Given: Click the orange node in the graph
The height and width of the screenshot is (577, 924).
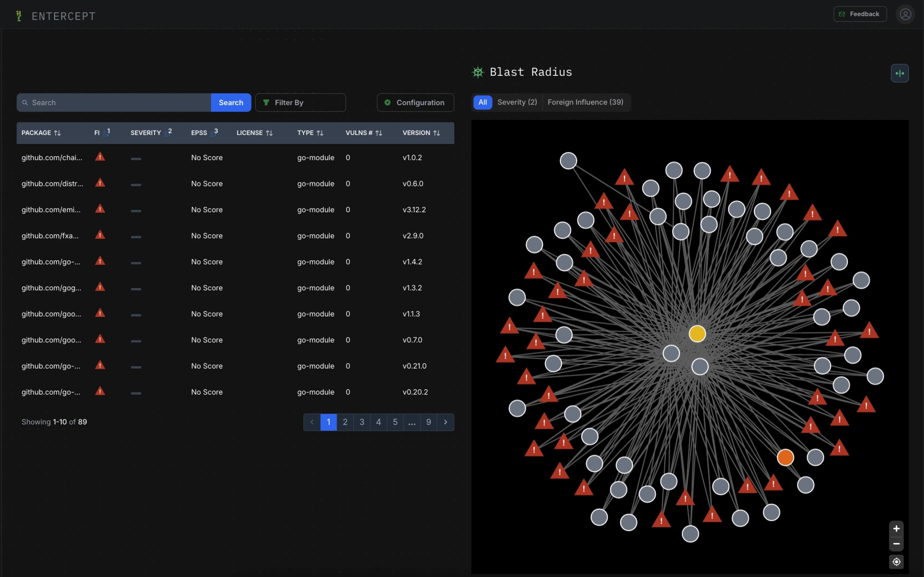Looking at the screenshot, I should pos(785,457).
